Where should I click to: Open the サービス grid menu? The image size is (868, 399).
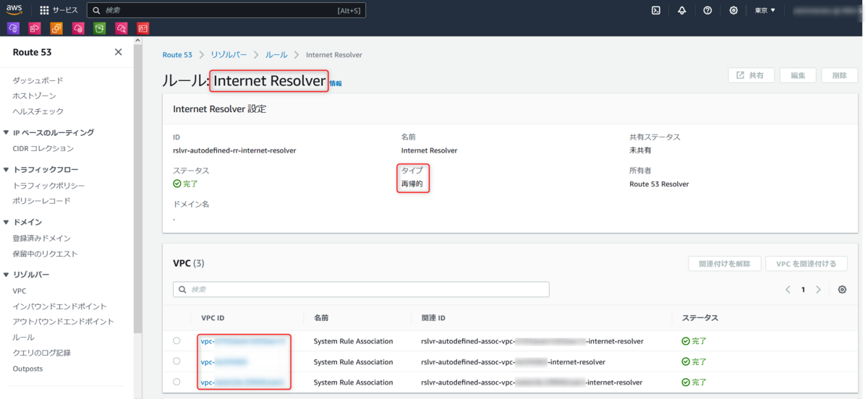click(59, 10)
